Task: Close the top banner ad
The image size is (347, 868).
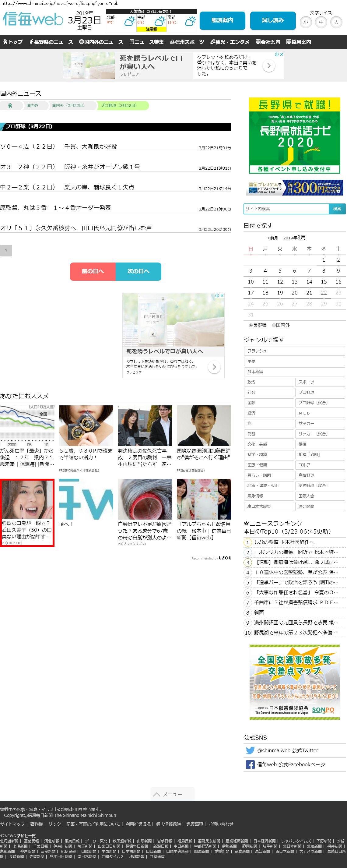Action: (x=282, y=54)
